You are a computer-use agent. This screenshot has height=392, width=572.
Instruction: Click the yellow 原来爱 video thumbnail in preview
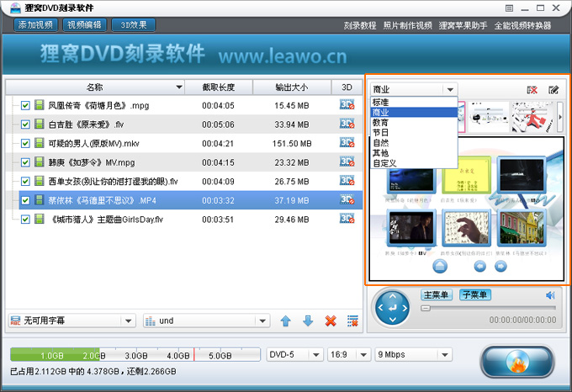466,175
